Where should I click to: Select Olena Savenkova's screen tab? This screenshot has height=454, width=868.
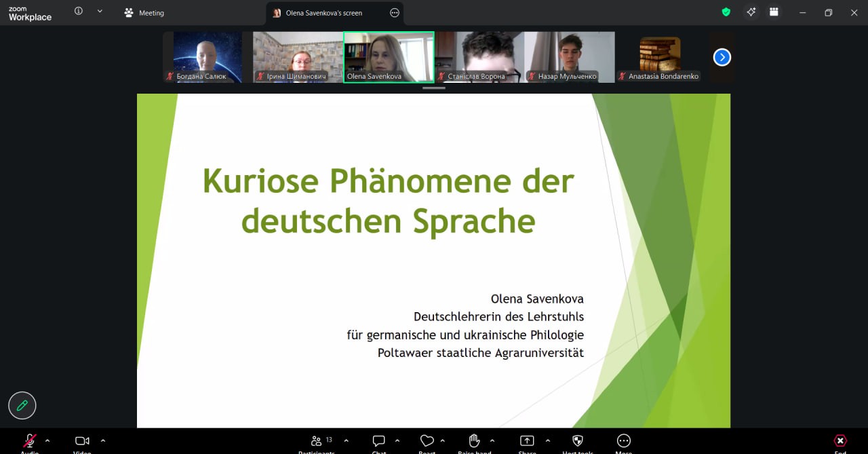click(323, 13)
